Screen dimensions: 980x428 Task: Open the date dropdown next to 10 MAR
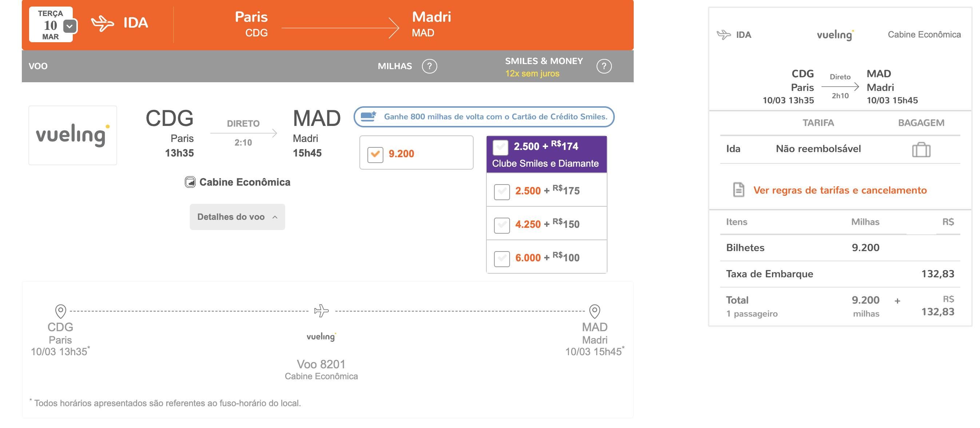pos(69,26)
